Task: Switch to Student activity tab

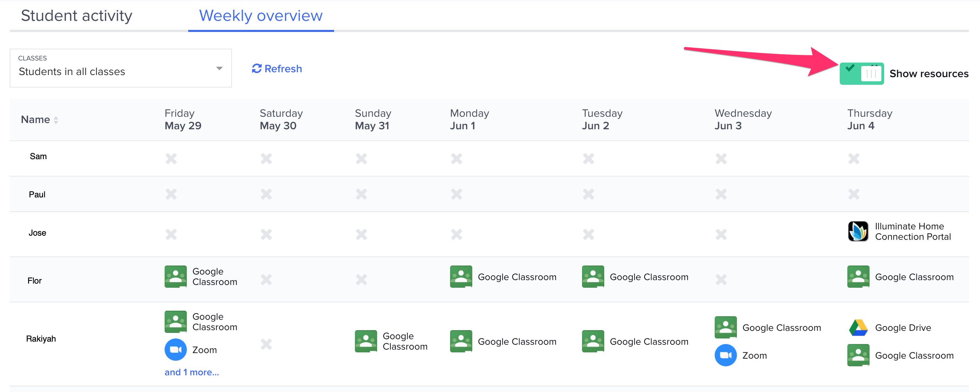Action: (76, 16)
